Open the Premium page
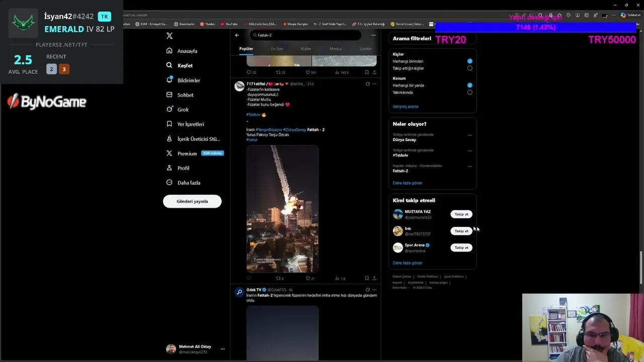 pyautogui.click(x=194, y=153)
